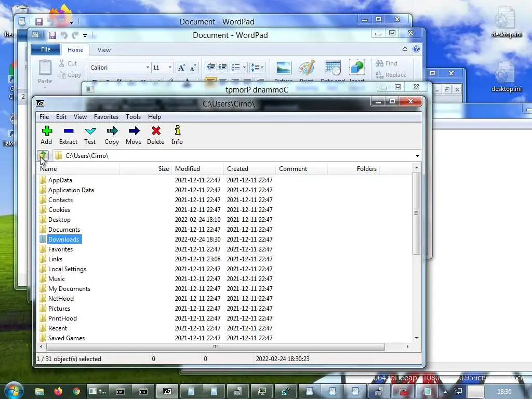Sort by the Size column header
The width and height of the screenshot is (532, 399).
(145, 169)
